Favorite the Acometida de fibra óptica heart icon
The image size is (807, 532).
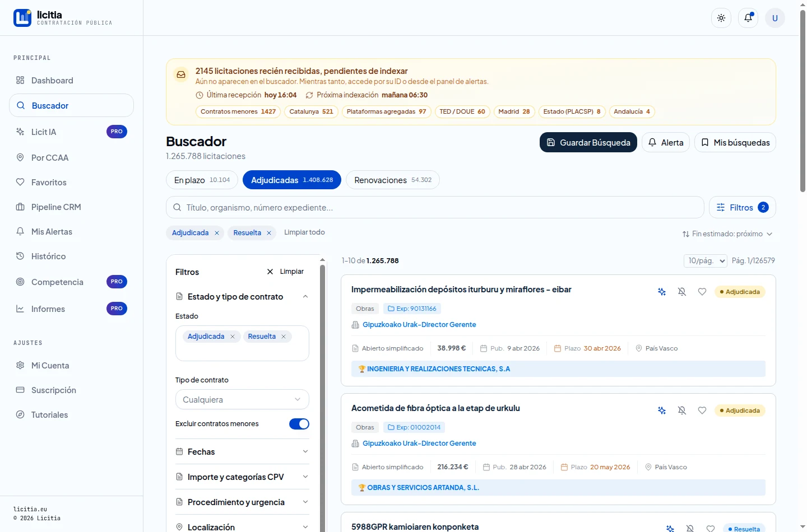[702, 410]
